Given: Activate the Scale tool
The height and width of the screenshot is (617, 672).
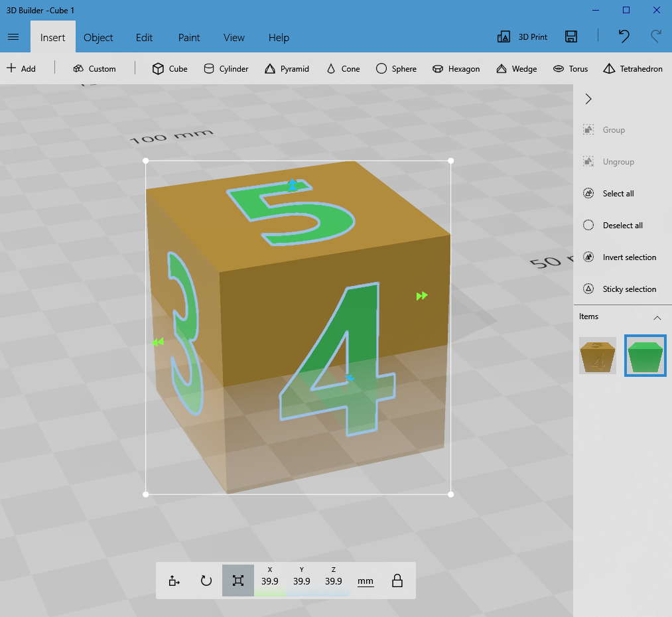Looking at the screenshot, I should 238,581.
